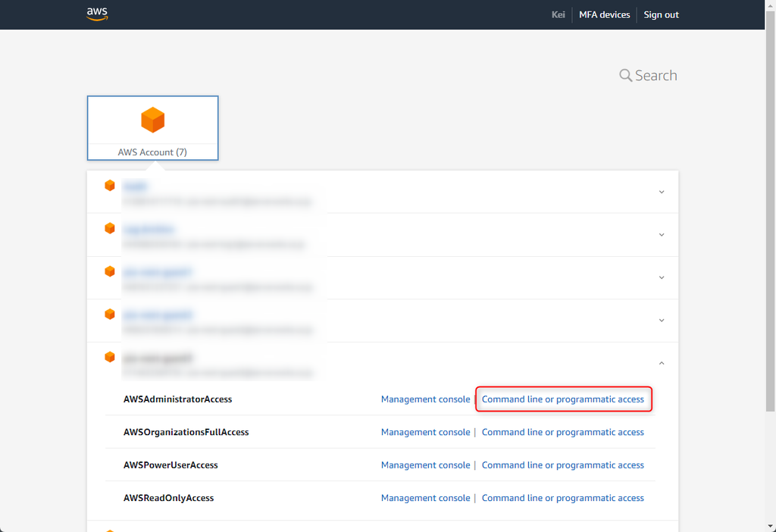
Task: Expand the second account row chevron
Action: click(x=661, y=235)
